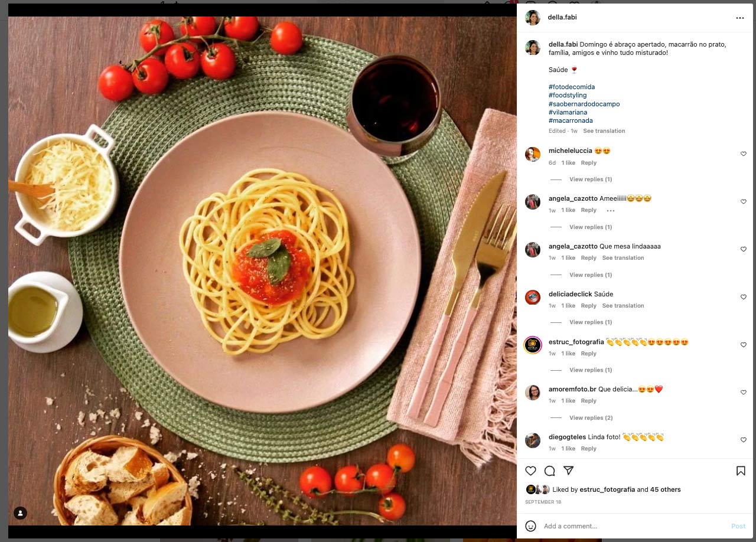Expand replies under estruc_fotografia's comment
Screen dimensions: 756x542
[591, 370]
